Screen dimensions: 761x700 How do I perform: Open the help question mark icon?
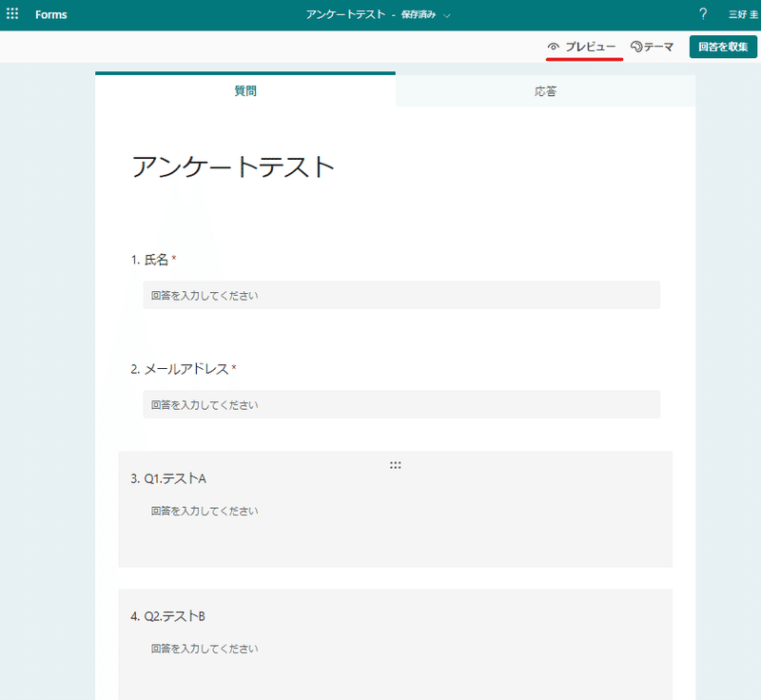tap(703, 14)
